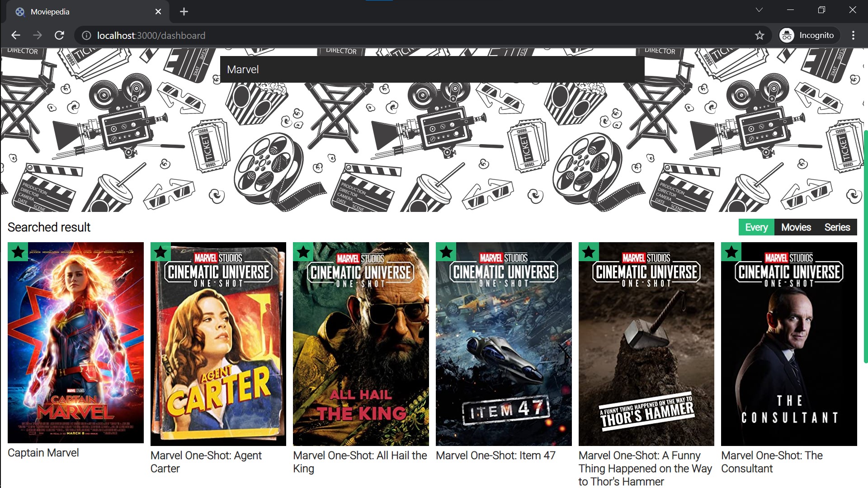Click the star icon on Item 47 poster

click(446, 252)
